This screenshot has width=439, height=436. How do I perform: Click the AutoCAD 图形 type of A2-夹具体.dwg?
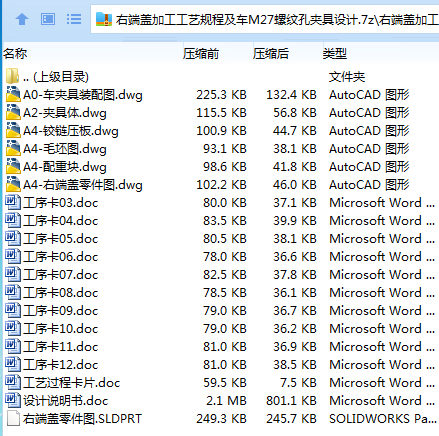tap(369, 113)
